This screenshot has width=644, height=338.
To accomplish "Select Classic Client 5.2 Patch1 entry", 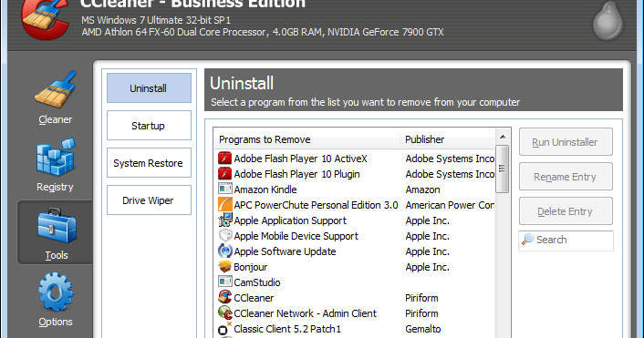I will 287,329.
